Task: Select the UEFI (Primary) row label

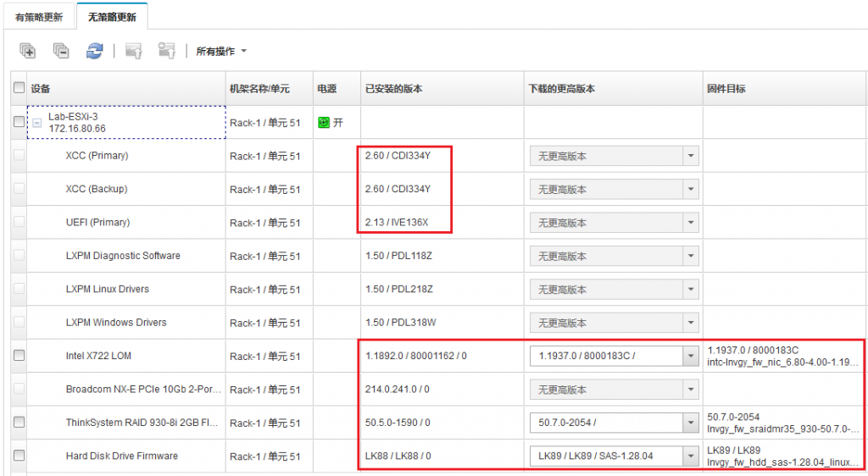Action: (x=98, y=222)
